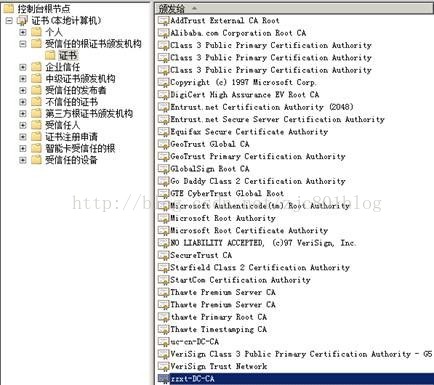Image resolution: width=434 pixels, height=385 pixels.
Task: Click the GTE CyberTrust Global Root icon
Action: click(x=163, y=193)
